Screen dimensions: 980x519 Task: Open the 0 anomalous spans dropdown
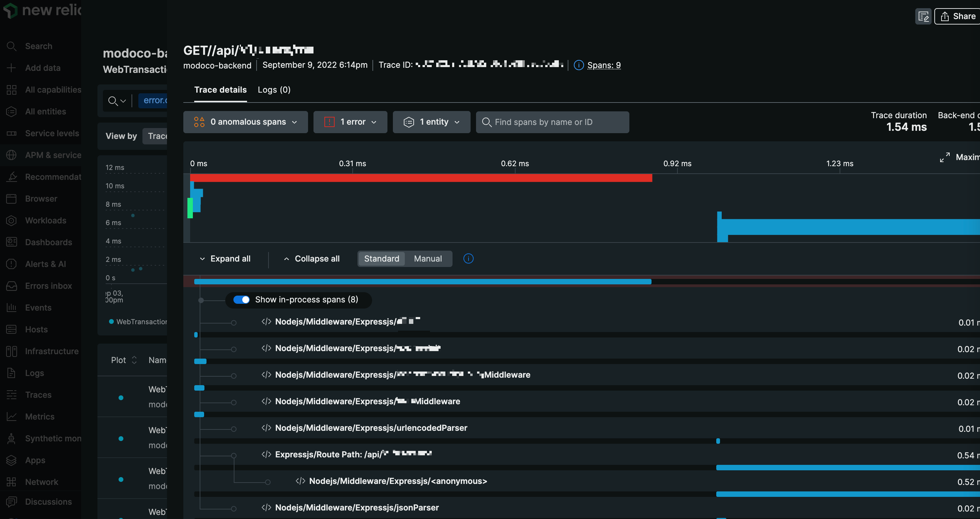(x=245, y=122)
